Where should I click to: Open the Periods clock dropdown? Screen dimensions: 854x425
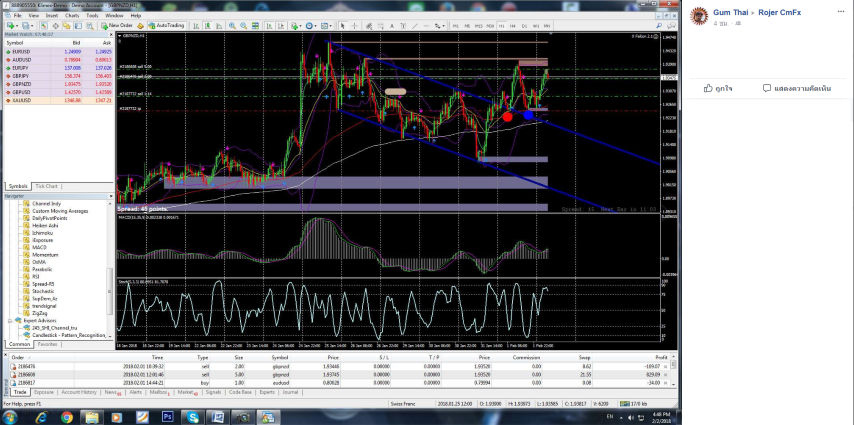pos(311,25)
